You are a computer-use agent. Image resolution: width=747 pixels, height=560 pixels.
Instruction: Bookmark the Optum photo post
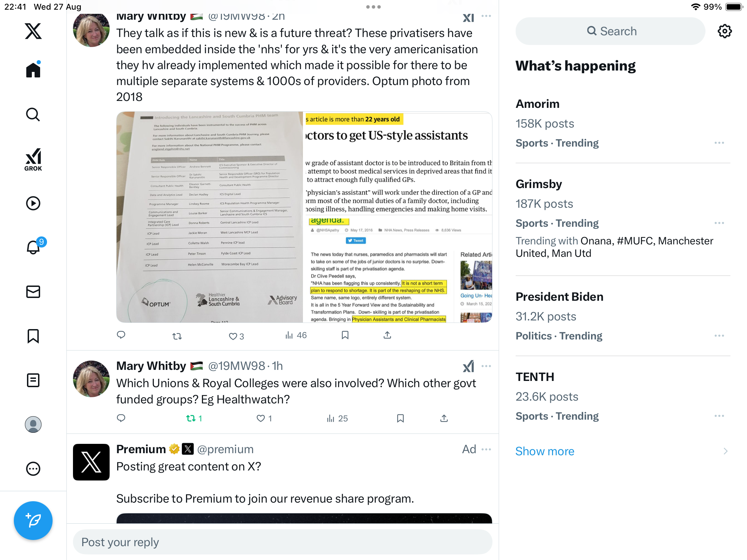pyautogui.click(x=345, y=335)
